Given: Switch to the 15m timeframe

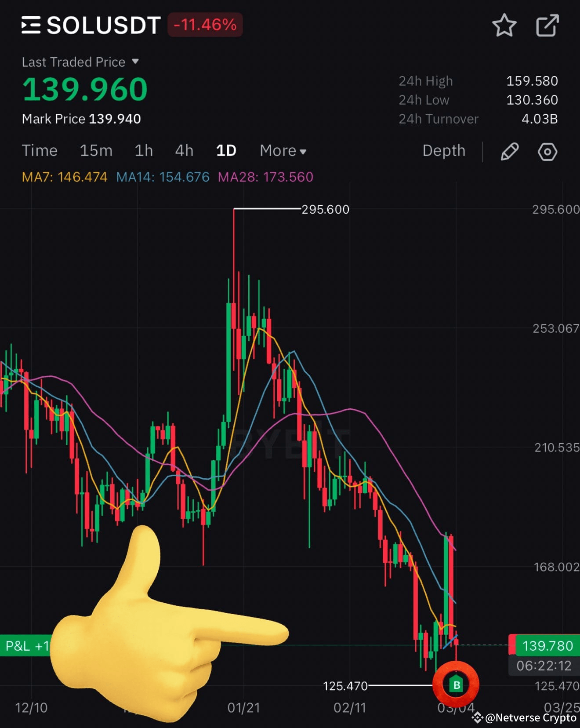Looking at the screenshot, I should (96, 151).
